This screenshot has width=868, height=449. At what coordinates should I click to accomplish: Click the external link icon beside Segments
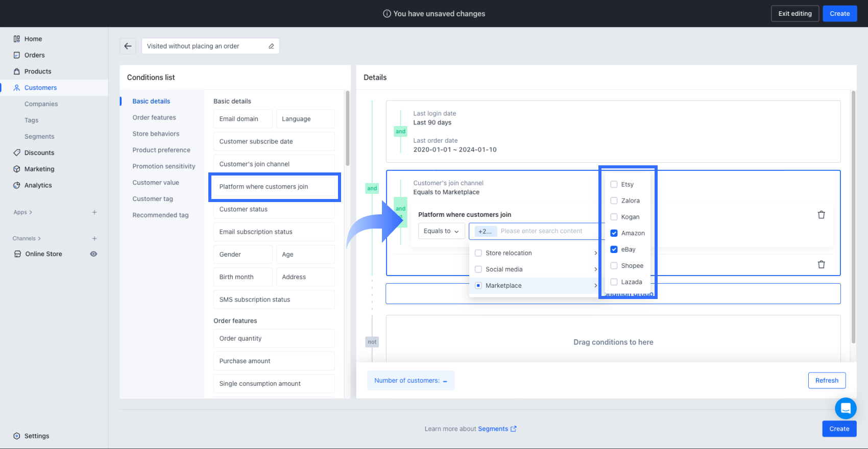coord(514,429)
